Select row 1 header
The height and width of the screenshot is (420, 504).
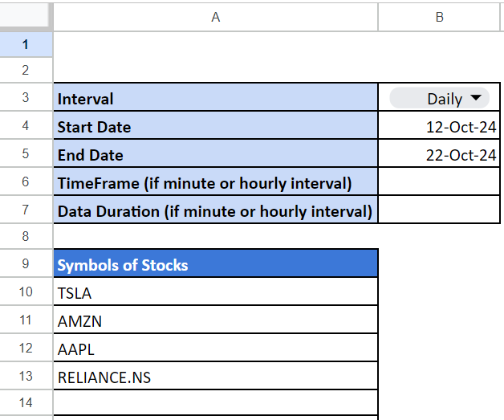click(26, 44)
